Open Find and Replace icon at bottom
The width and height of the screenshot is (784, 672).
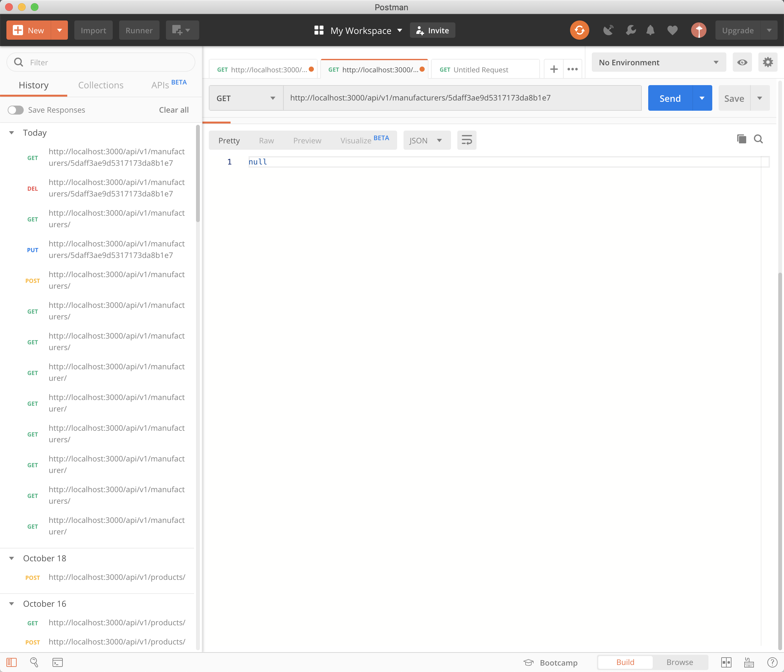click(x=34, y=662)
